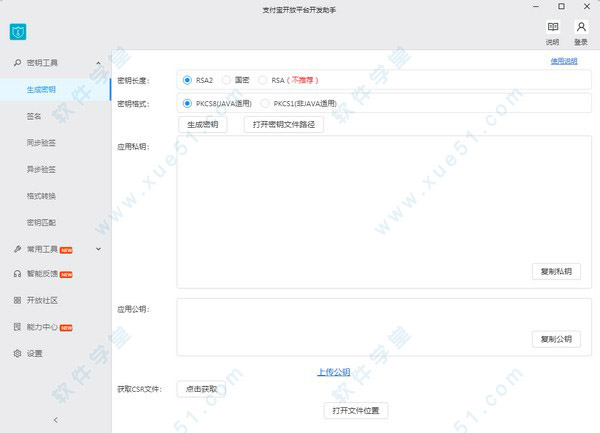Select the 国密 radio button

tap(226, 80)
